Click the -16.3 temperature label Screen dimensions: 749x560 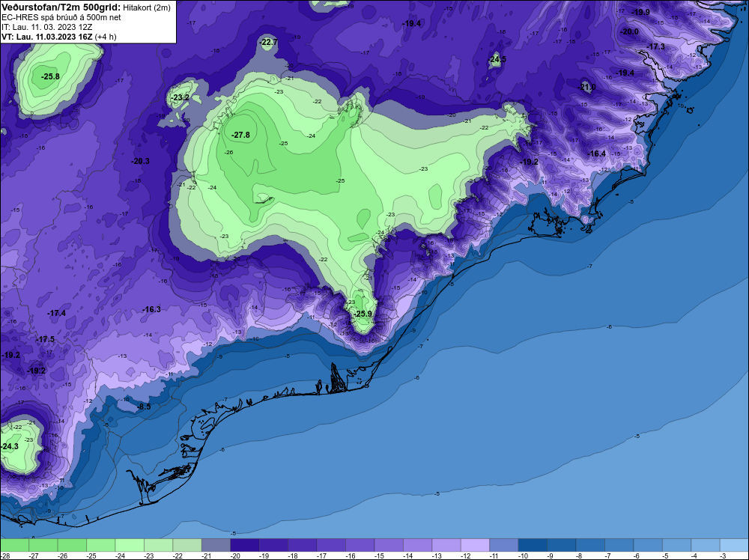tap(151, 309)
